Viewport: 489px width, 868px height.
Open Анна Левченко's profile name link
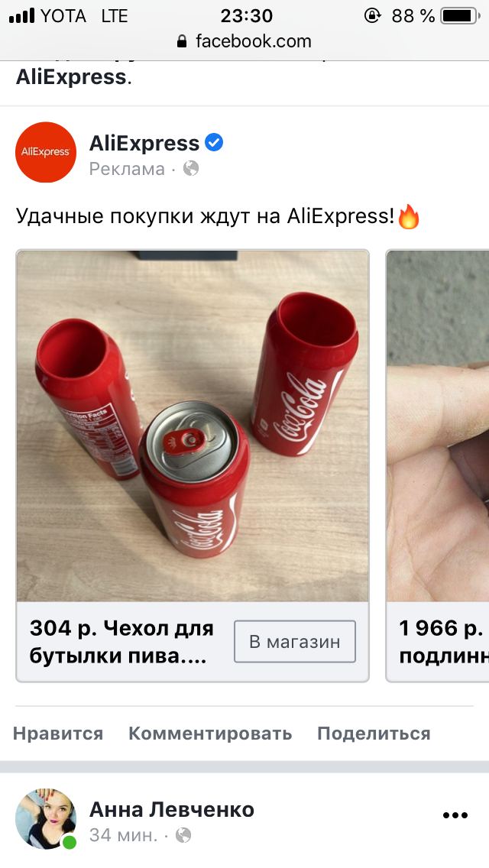click(x=172, y=809)
